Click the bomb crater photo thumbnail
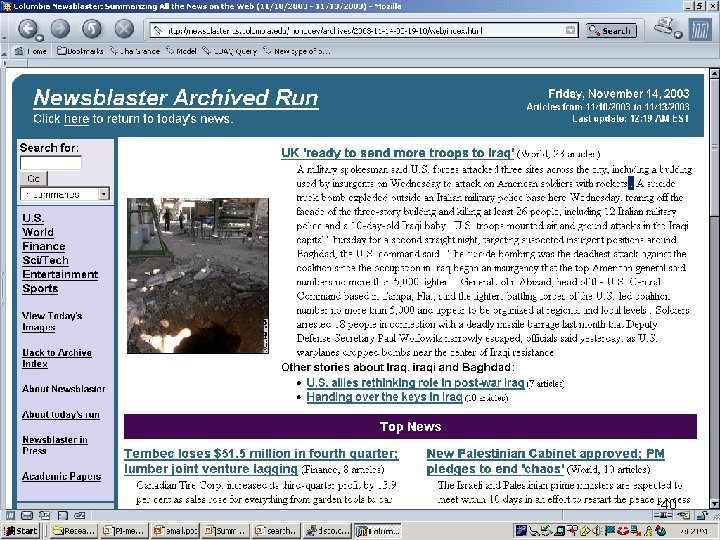720x540 pixels. [198, 276]
